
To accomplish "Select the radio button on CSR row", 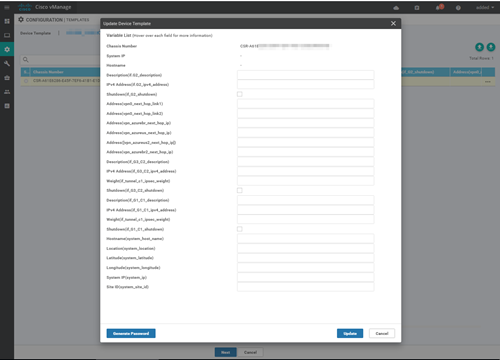I will click(26, 81).
